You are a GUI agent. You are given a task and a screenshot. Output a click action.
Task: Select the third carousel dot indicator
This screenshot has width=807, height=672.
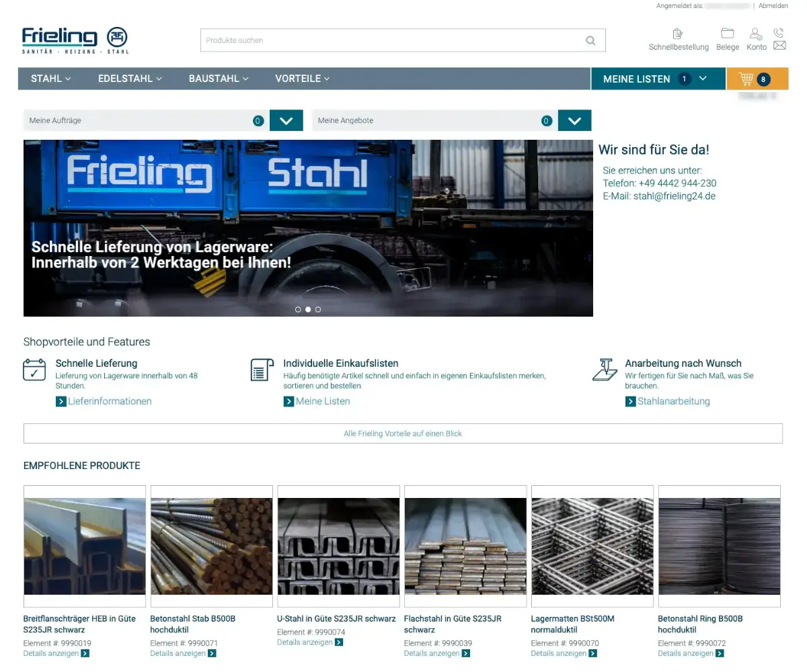318,309
